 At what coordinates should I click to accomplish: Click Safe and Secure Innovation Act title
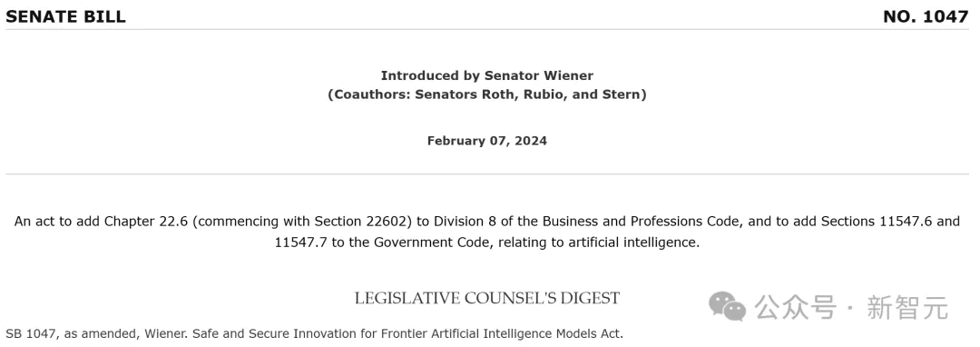(x=407, y=334)
